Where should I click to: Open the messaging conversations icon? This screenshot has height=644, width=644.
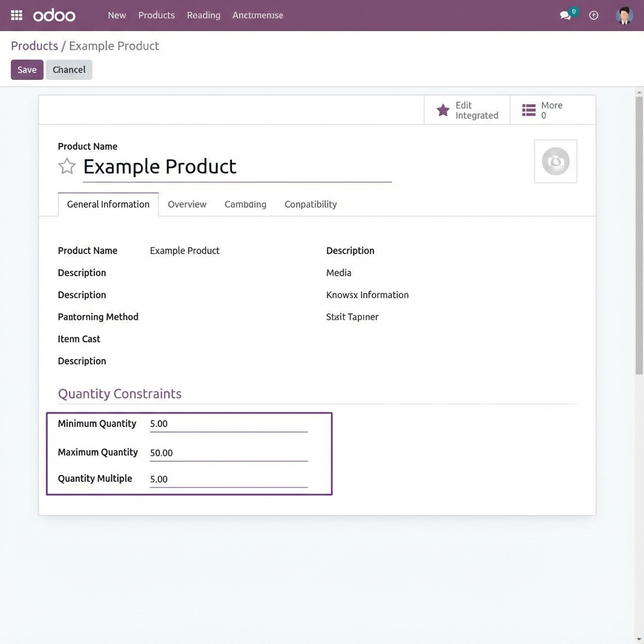[565, 15]
